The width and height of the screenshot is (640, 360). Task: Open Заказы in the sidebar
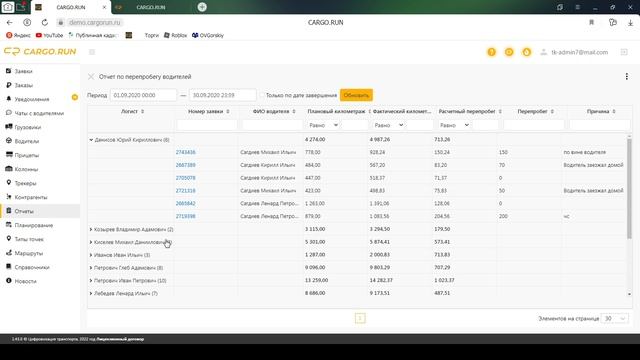[23, 85]
